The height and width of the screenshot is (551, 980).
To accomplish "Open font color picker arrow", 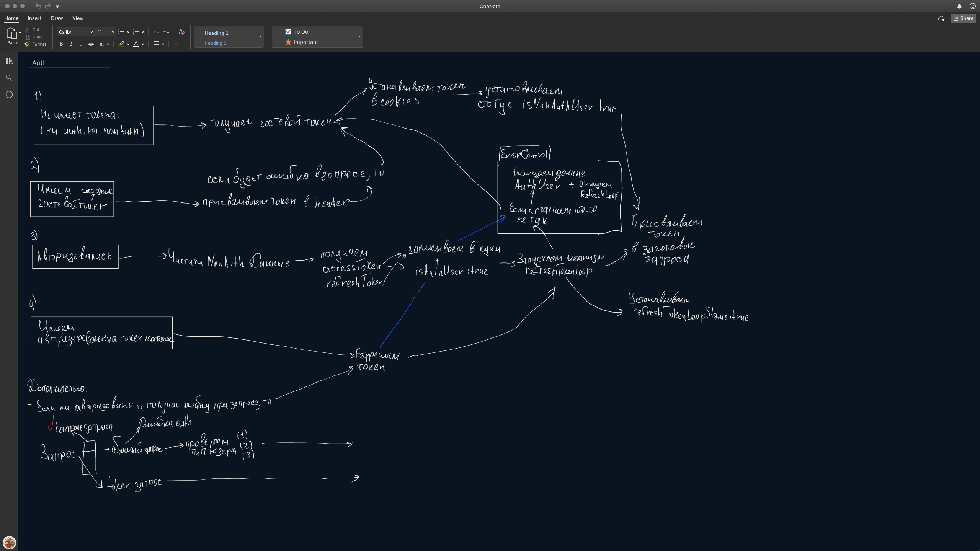I will 143,44.
